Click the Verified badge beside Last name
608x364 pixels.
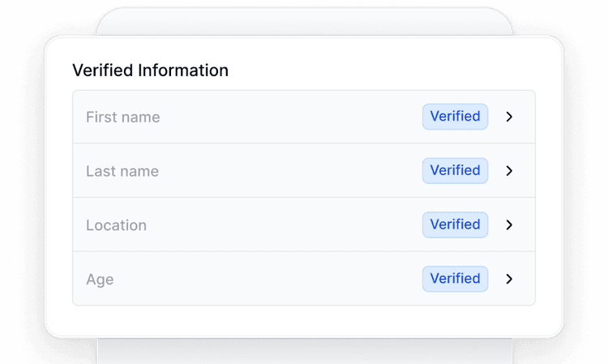coord(455,171)
